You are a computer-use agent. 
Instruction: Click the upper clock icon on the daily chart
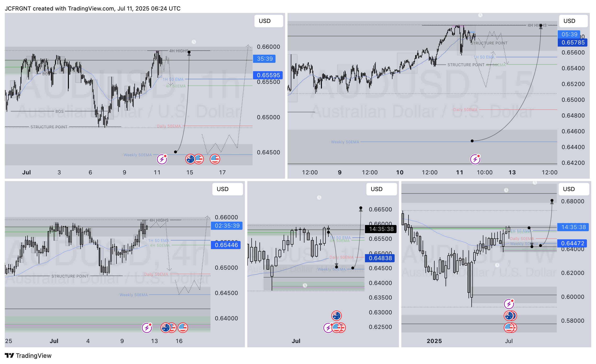click(x=319, y=198)
